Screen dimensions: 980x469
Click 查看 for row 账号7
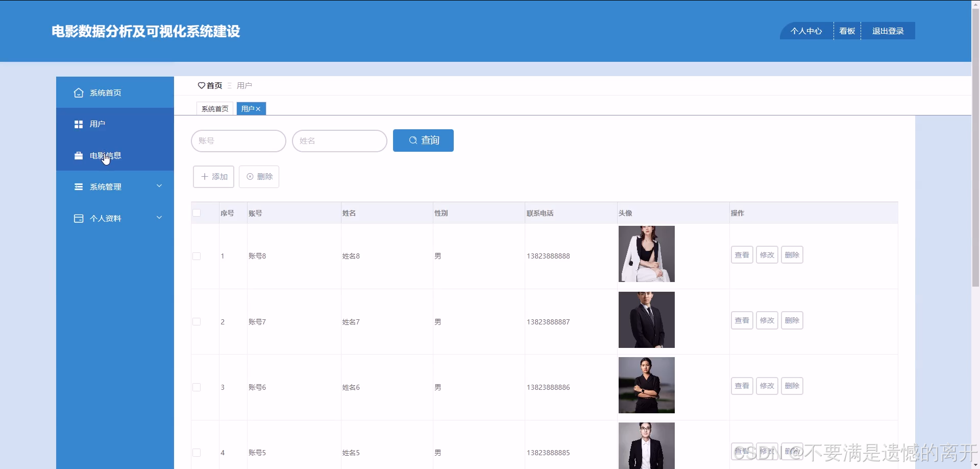[x=742, y=320]
